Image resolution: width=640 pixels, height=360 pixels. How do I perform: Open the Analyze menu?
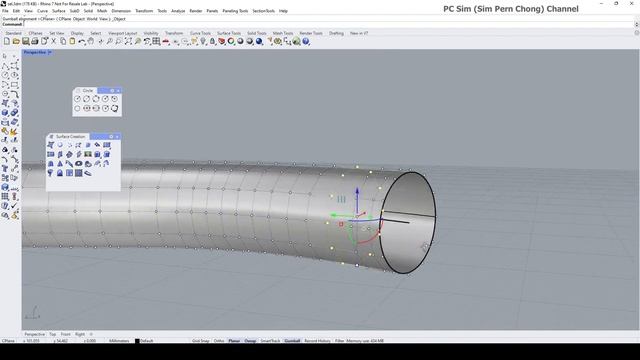pyautogui.click(x=178, y=11)
